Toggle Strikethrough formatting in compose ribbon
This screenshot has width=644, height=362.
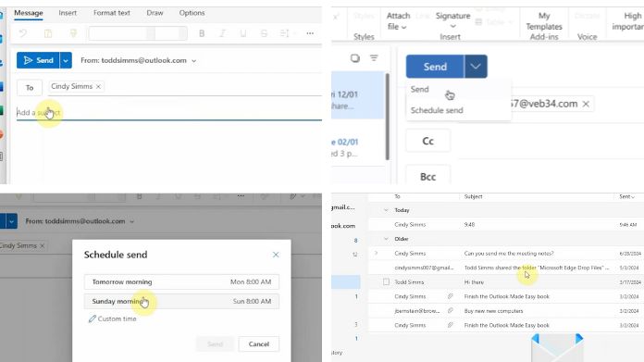pos(264,33)
